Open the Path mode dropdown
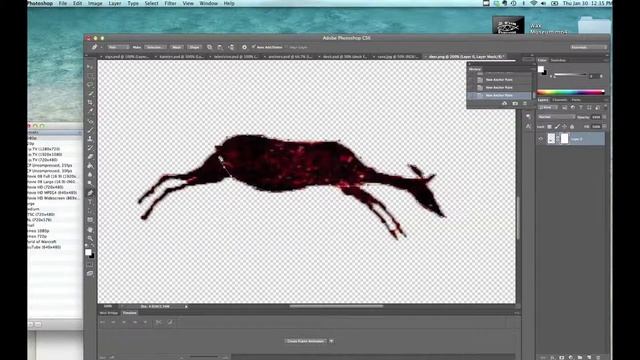This screenshot has height=360, width=640. (118, 47)
